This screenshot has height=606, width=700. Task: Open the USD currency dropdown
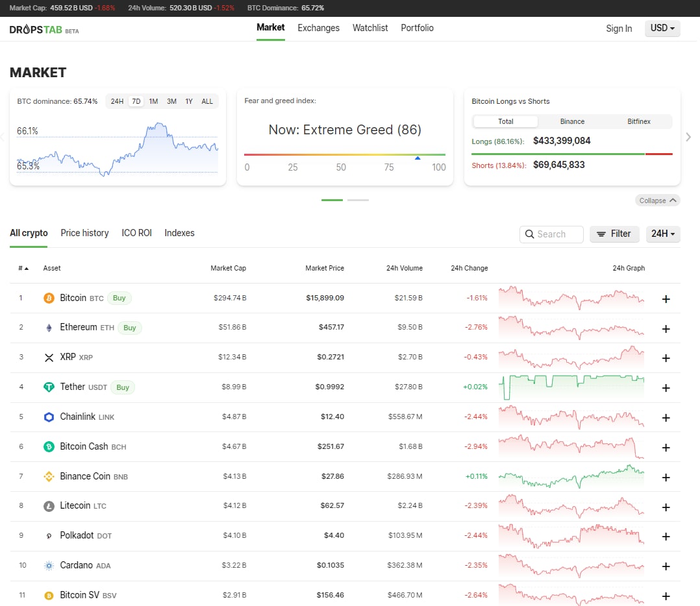click(662, 28)
